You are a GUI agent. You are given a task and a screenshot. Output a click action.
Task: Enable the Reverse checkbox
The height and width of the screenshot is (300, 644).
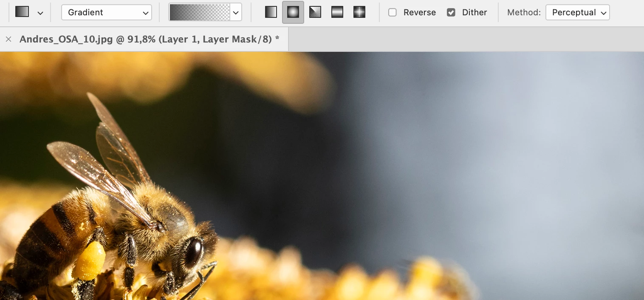coord(393,12)
